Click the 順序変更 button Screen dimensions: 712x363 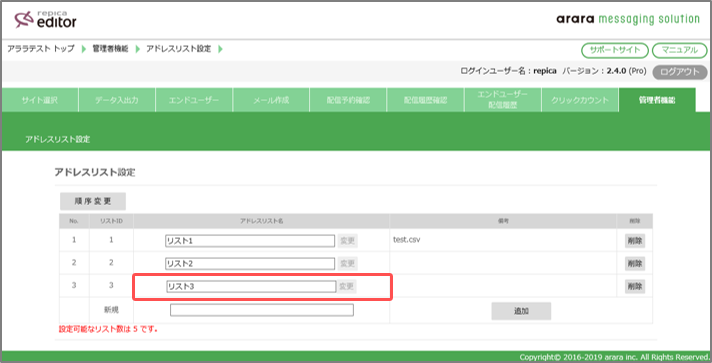[x=93, y=201]
